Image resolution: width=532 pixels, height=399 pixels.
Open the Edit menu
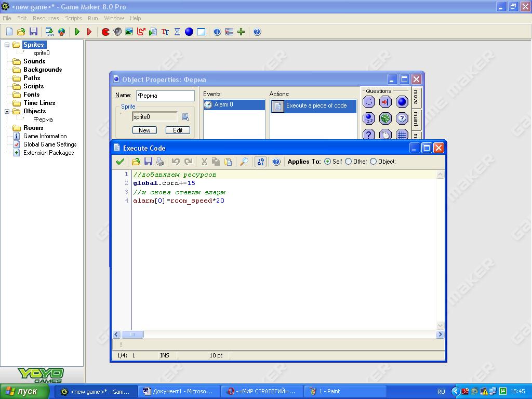pos(22,18)
